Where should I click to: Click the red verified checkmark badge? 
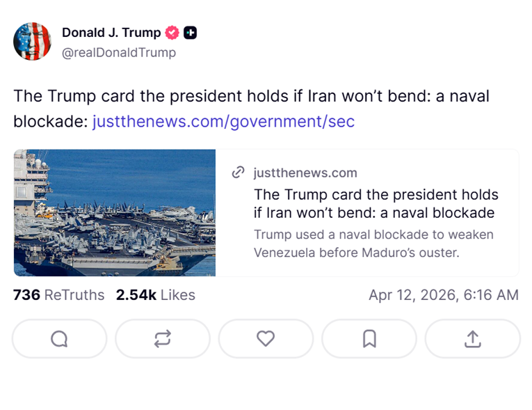pos(172,33)
